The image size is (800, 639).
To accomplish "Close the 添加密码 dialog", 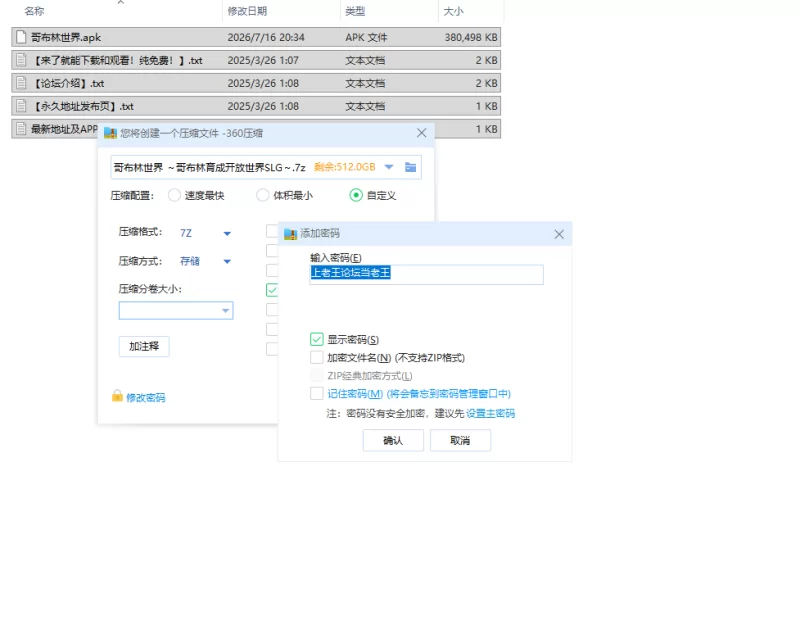I will [559, 234].
